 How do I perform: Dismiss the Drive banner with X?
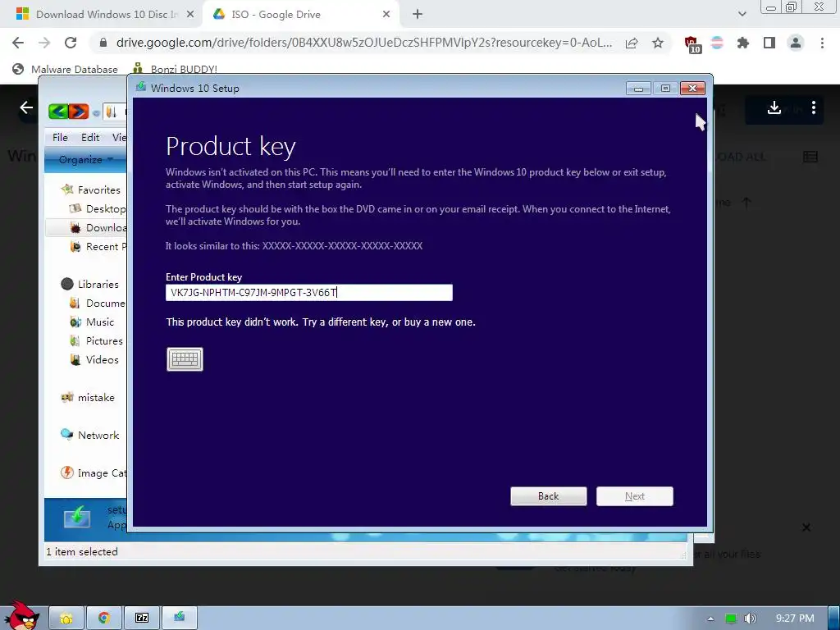(x=806, y=527)
